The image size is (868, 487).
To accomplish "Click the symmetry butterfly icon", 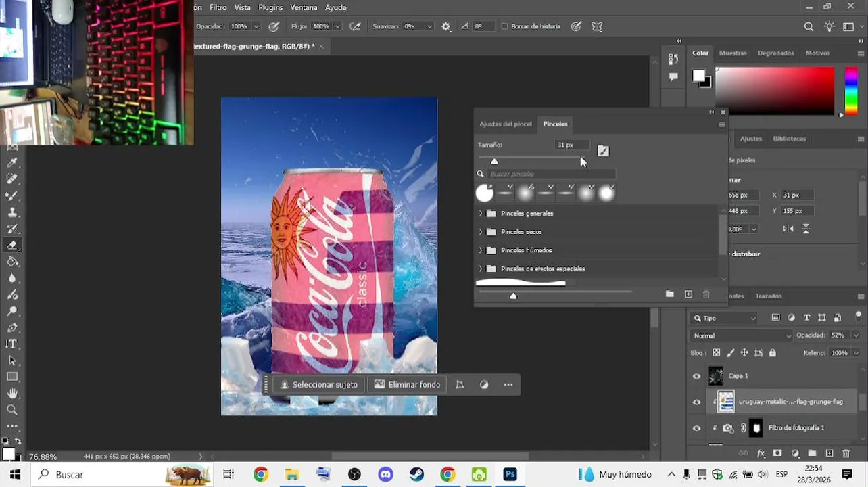I will click(x=597, y=26).
